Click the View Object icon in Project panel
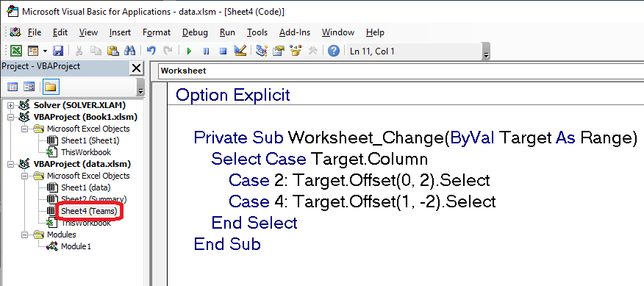Screen dimensions: 644x286 pos(29,87)
